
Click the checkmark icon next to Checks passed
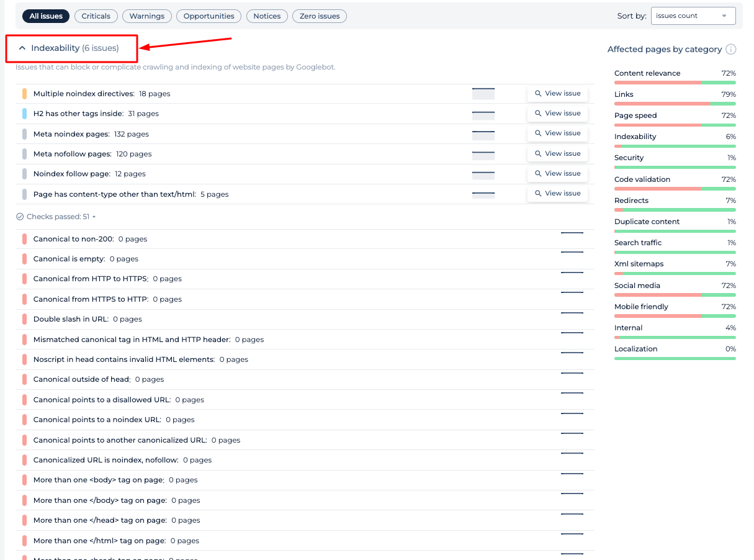coord(20,217)
